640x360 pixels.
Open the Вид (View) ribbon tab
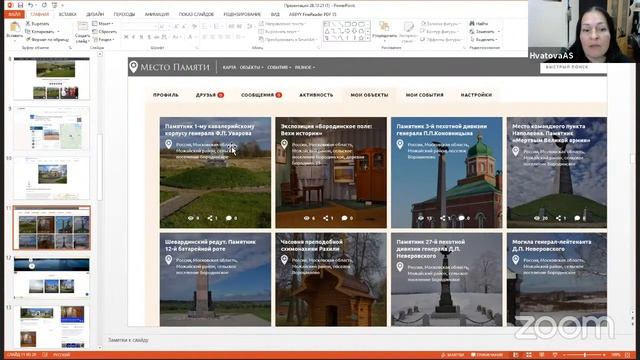point(275,14)
